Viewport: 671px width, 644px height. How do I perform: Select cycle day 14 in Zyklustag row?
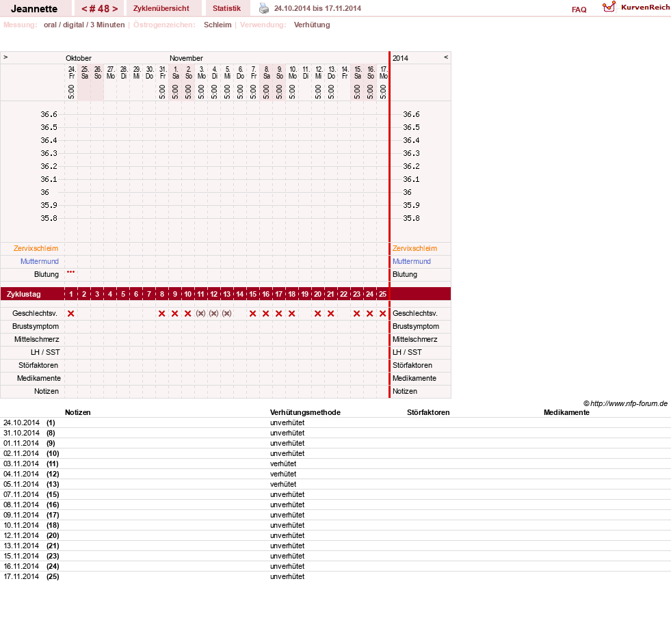(x=239, y=294)
